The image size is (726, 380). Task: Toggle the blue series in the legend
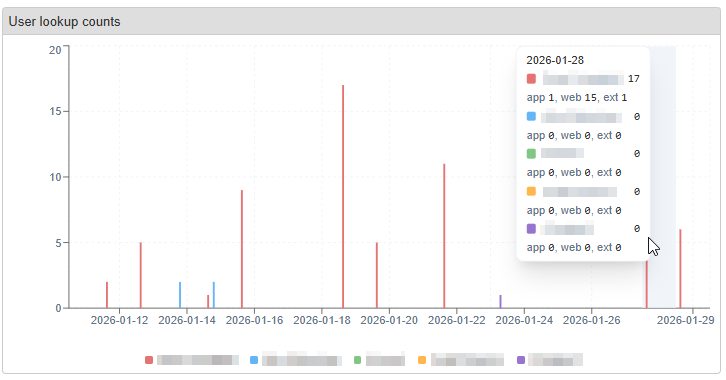click(x=295, y=360)
